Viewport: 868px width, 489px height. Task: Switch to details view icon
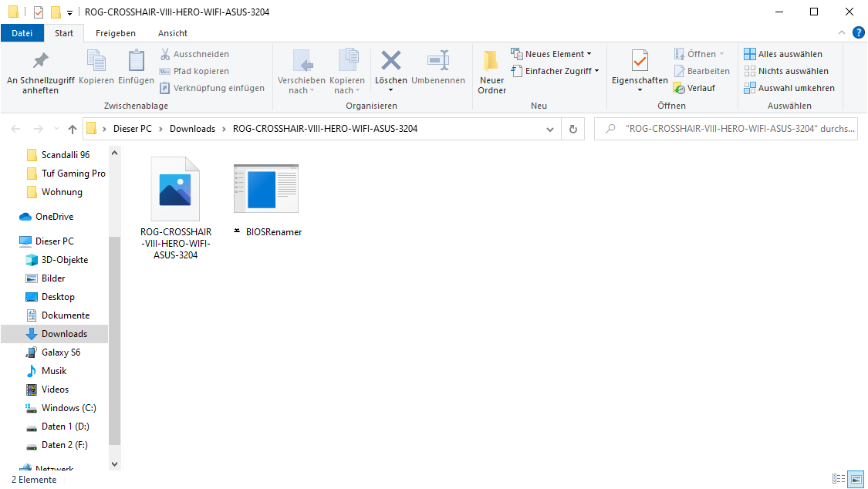pyautogui.click(x=839, y=479)
